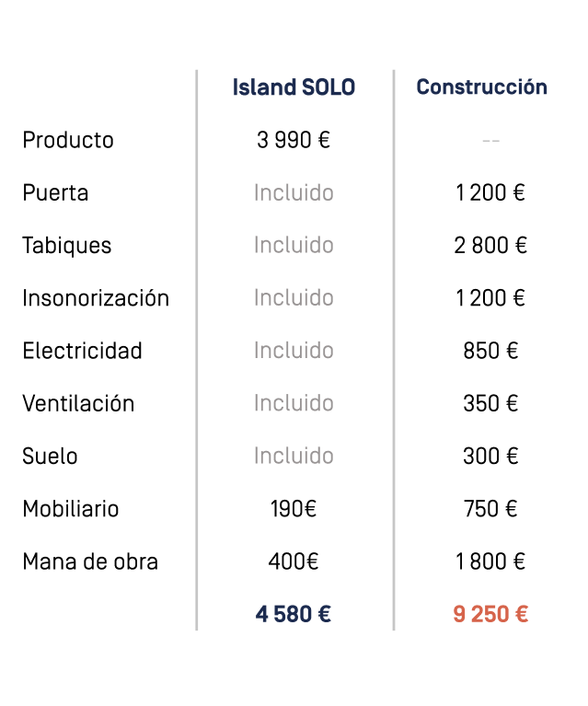Click the 850 € Electricidad cost

coord(490,351)
